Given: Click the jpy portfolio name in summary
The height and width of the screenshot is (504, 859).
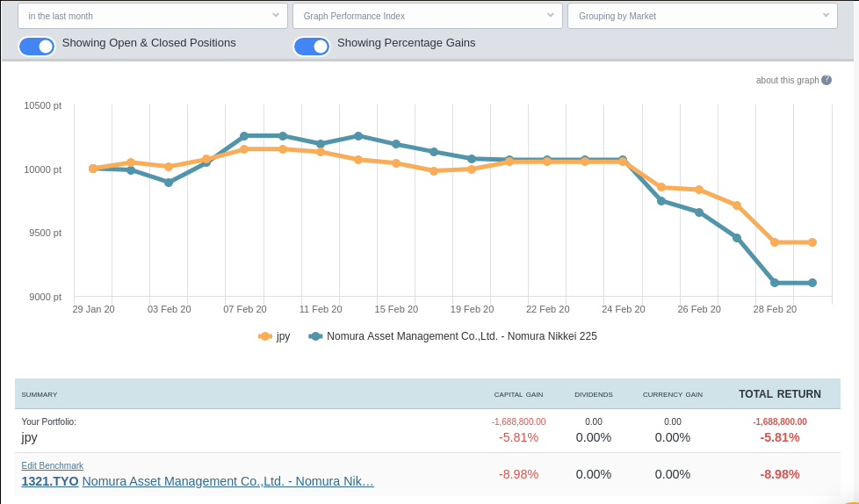Looking at the screenshot, I should [30, 436].
